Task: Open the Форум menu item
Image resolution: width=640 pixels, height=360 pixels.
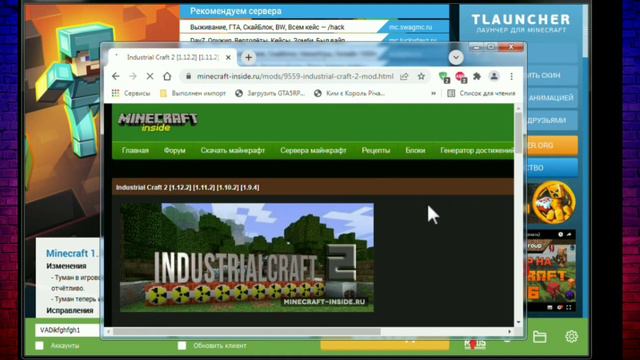Action: click(x=175, y=150)
